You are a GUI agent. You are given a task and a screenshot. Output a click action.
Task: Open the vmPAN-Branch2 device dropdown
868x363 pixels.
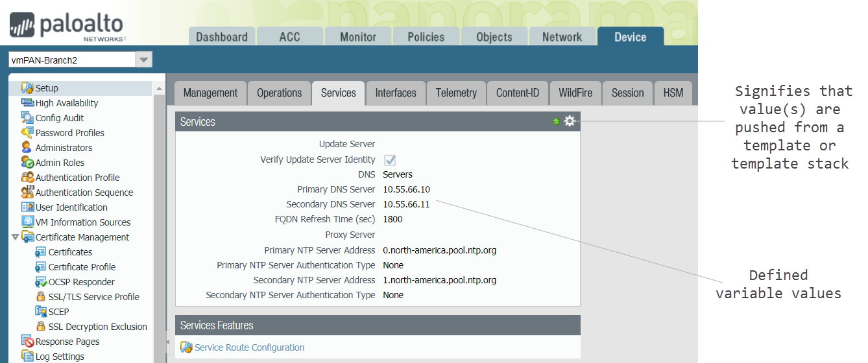point(144,60)
